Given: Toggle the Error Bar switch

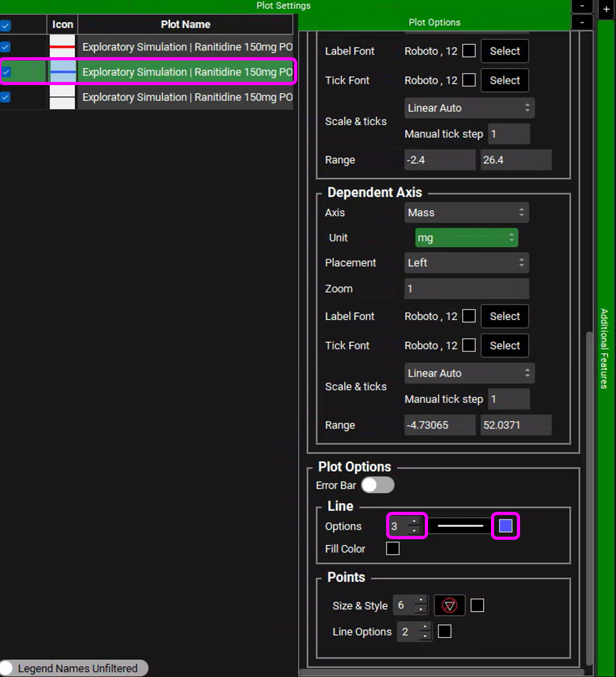Looking at the screenshot, I should (377, 485).
